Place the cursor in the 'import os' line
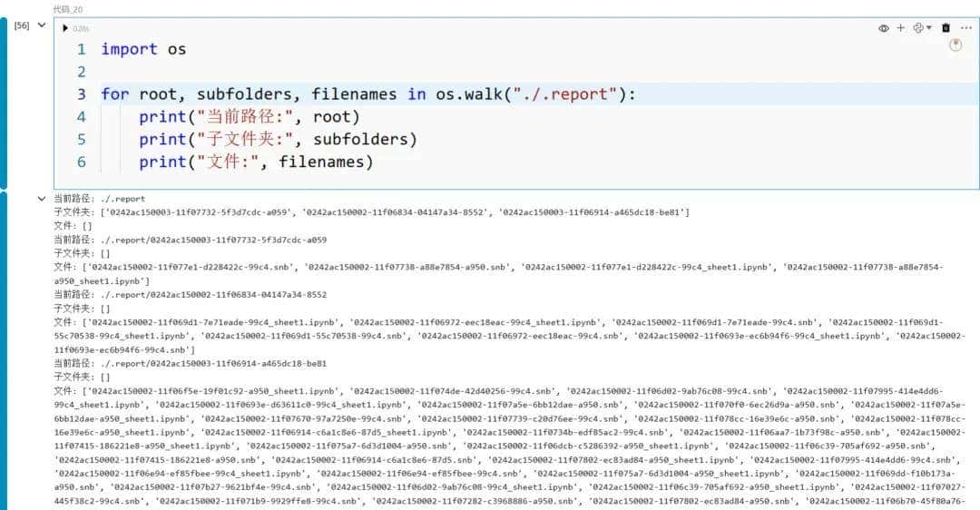 click(x=143, y=49)
